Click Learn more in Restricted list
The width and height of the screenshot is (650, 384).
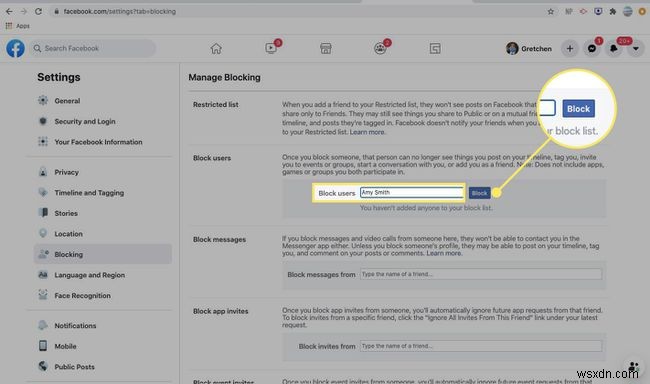[367, 132]
